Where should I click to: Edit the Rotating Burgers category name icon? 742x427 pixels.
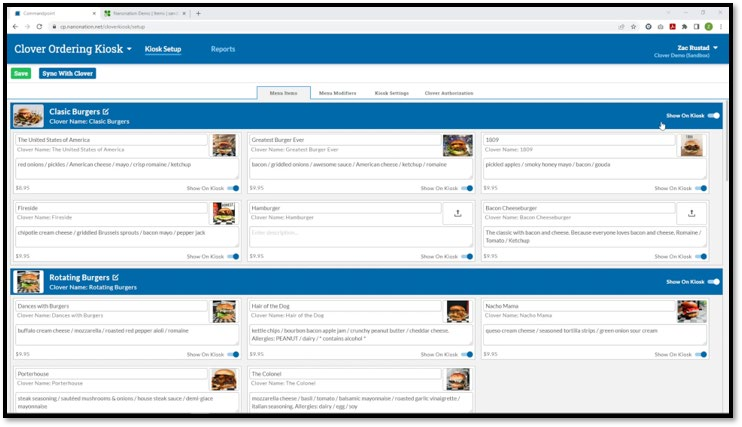115,277
